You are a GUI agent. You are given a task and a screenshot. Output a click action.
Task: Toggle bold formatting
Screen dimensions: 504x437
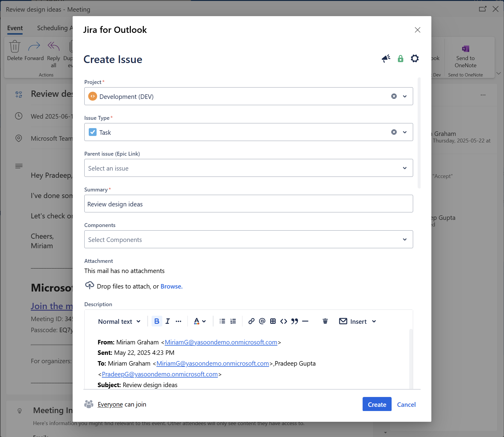[157, 321]
